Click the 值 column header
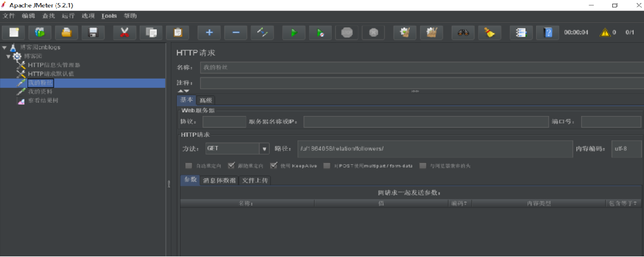The image size is (644, 257). (x=382, y=203)
